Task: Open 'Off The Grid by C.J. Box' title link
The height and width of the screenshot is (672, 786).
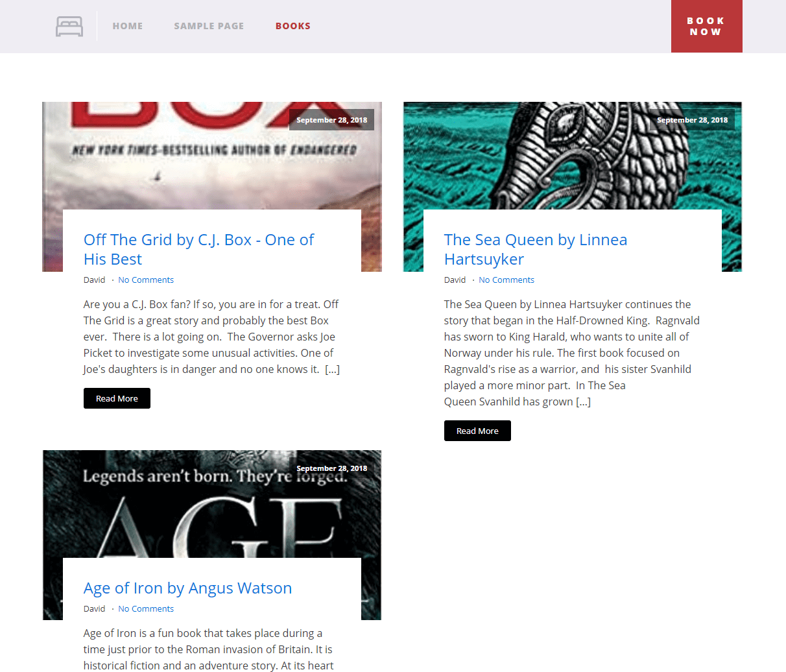Action: 198,249
